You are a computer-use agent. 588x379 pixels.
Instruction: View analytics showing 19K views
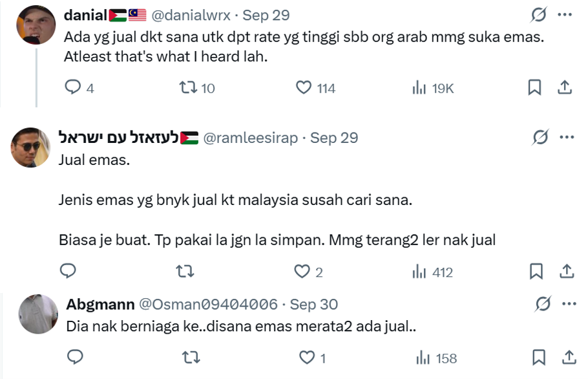click(419, 88)
